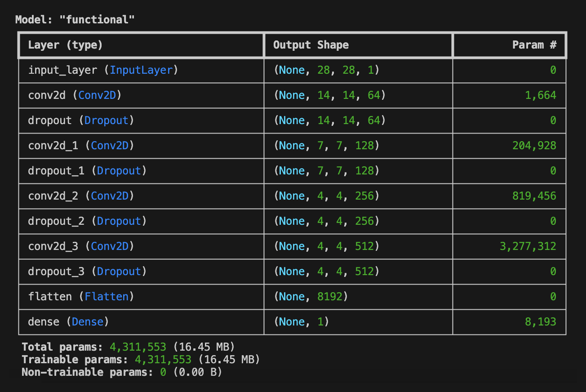Image resolution: width=586 pixels, height=392 pixels.
Task: Click the 'conv2d_3 (Conv2D)' layer name
Action: point(81,246)
